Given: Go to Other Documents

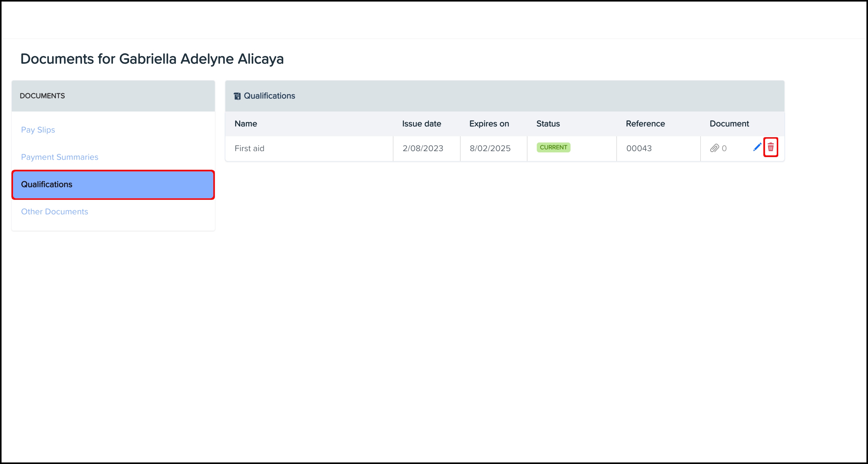Looking at the screenshot, I should click(x=54, y=212).
